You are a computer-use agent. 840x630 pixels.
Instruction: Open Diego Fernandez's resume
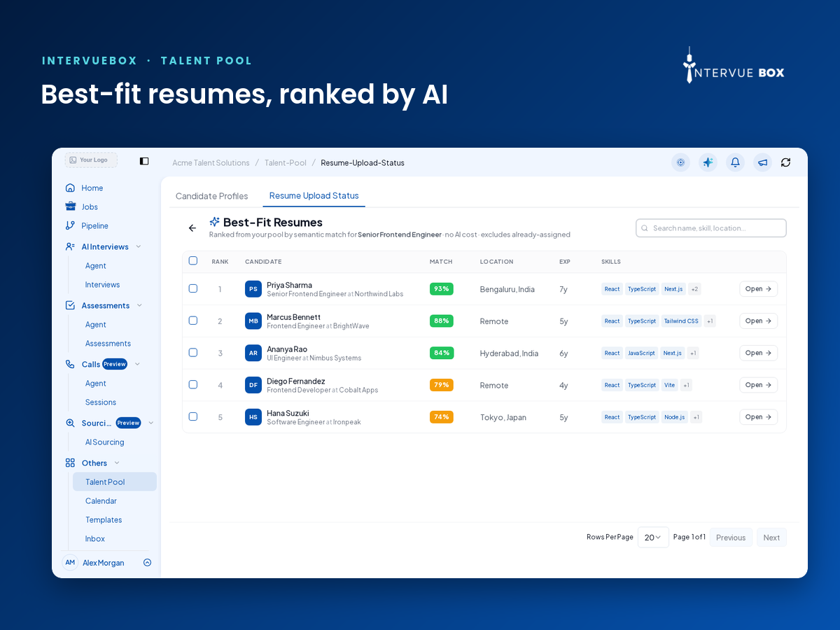758,385
